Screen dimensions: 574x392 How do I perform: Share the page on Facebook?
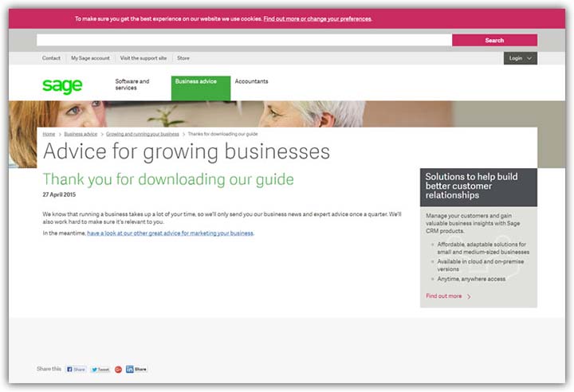[x=77, y=370]
